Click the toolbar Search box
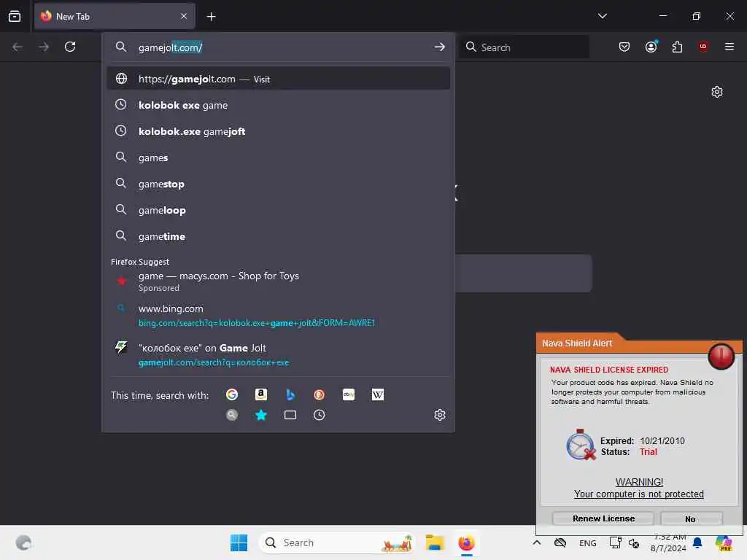Screen dimensions: 747x560 pyautogui.click(x=524, y=47)
